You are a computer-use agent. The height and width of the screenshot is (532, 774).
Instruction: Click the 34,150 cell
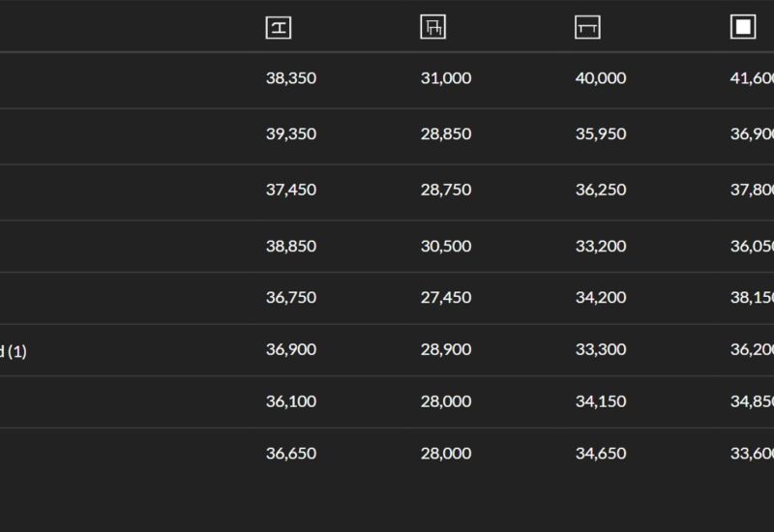click(x=601, y=401)
